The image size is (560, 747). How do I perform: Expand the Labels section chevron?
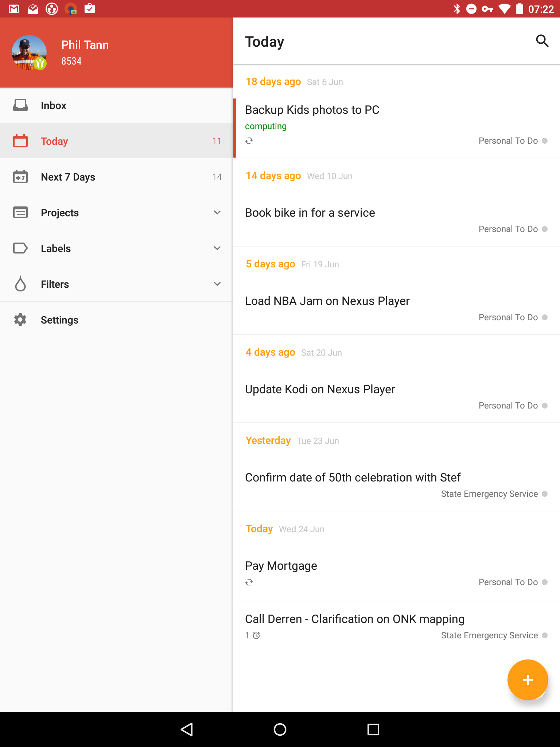point(217,248)
